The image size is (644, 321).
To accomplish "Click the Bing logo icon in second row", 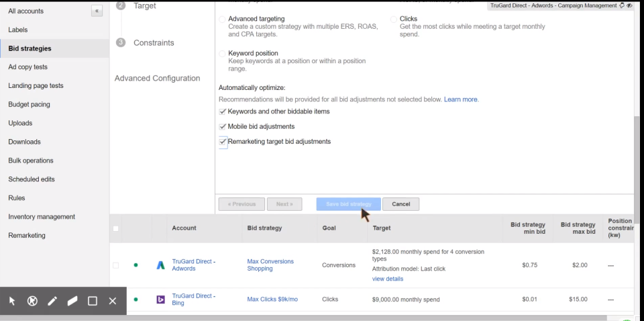I will [161, 300].
